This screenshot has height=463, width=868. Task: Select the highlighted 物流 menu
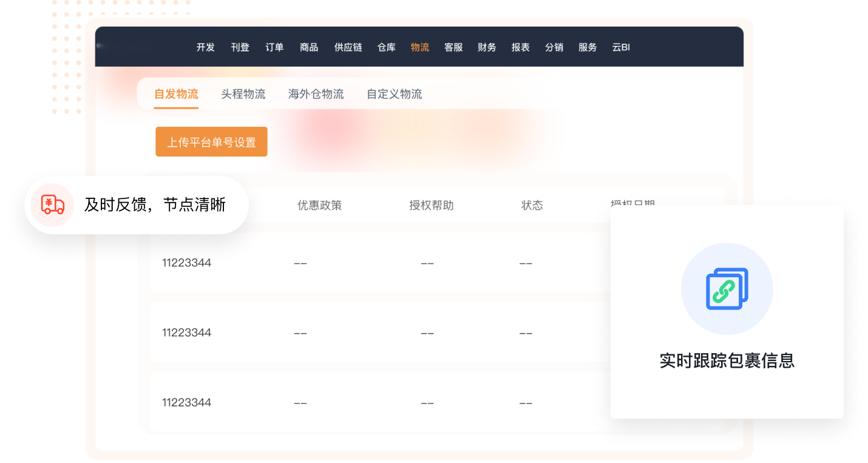click(x=419, y=47)
